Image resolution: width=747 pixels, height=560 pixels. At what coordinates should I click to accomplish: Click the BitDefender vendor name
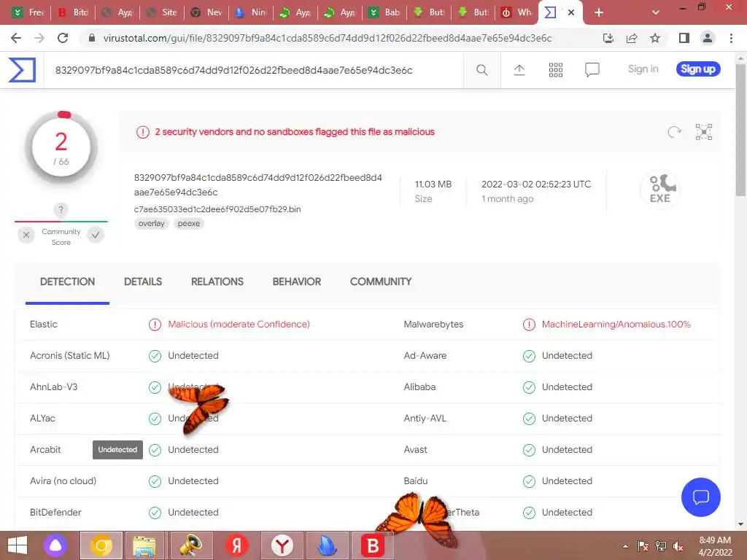tap(55, 513)
